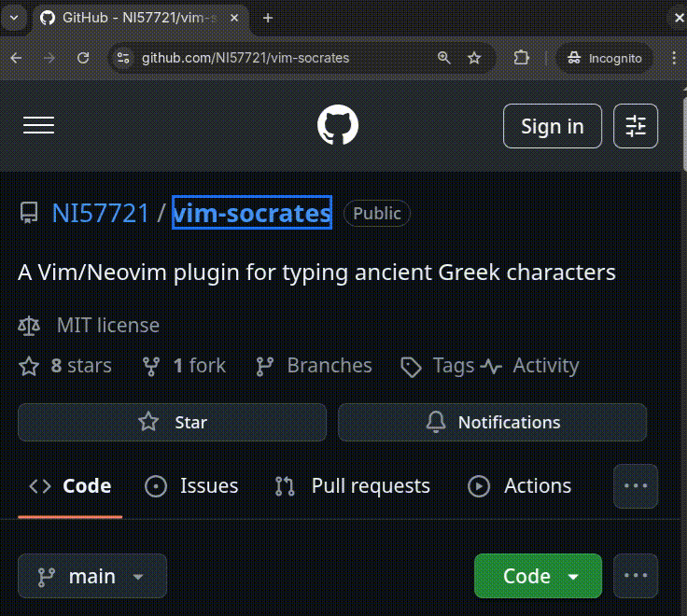The image size is (687, 616).
Task: Click the Sign in button
Action: coord(553,126)
